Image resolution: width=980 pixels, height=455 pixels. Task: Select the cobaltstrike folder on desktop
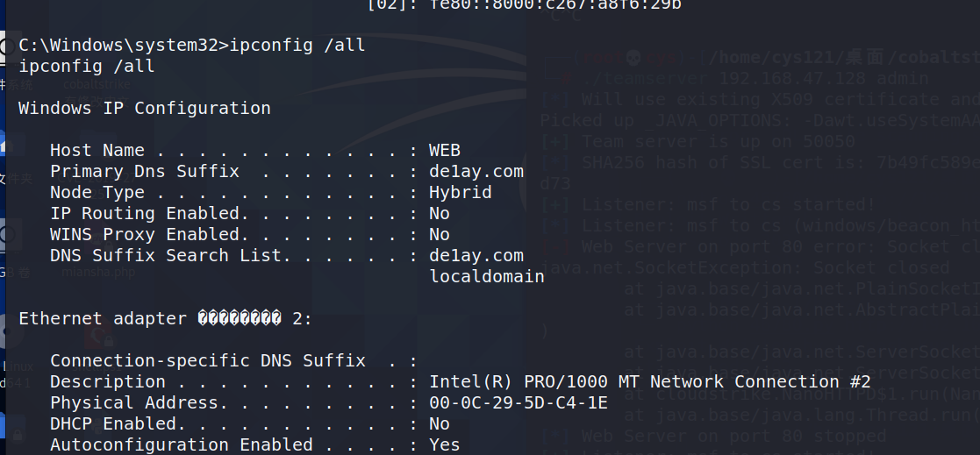coord(97,84)
